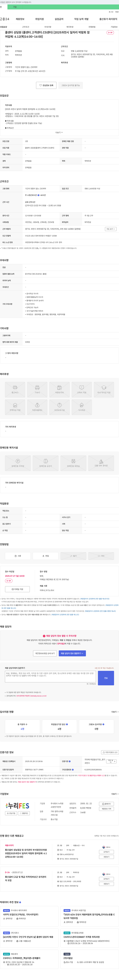The height and width of the screenshot is (980, 119).
Task: Select the 기타 screening method
Action: 101,556
